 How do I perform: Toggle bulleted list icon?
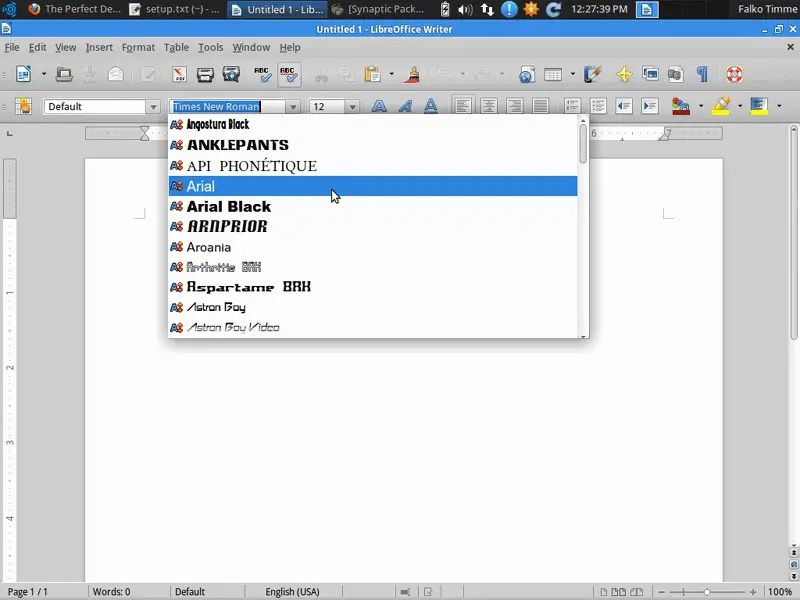click(x=598, y=106)
